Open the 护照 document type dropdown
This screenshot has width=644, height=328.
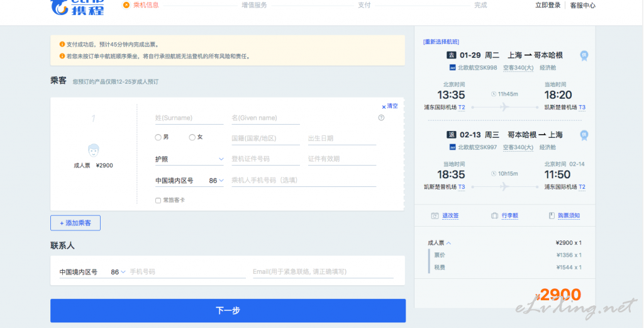coord(189,159)
